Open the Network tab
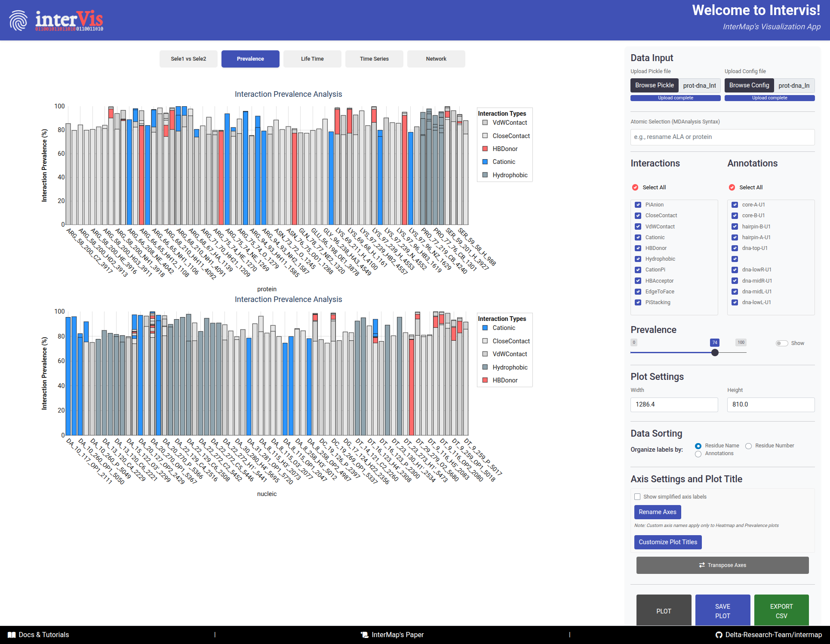830x644 pixels. [436, 59]
